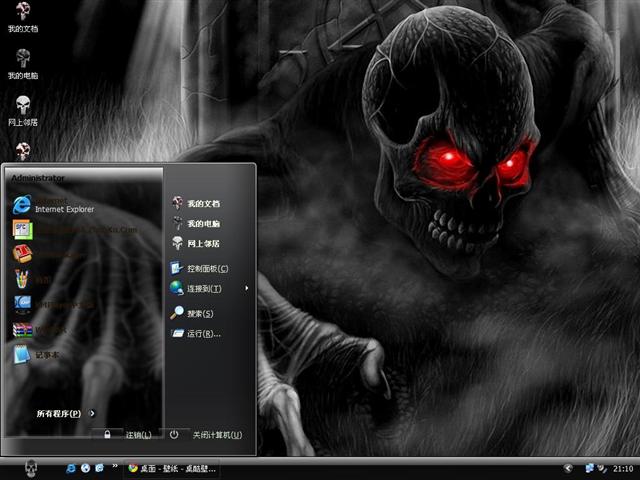Click the 21:10 system clock
The height and width of the screenshot is (480, 640).
click(x=623, y=469)
